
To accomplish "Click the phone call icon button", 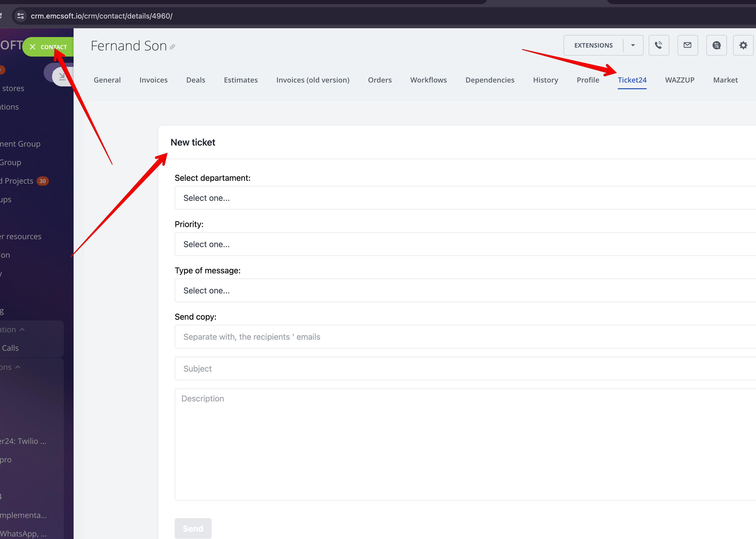I will pyautogui.click(x=659, y=45).
